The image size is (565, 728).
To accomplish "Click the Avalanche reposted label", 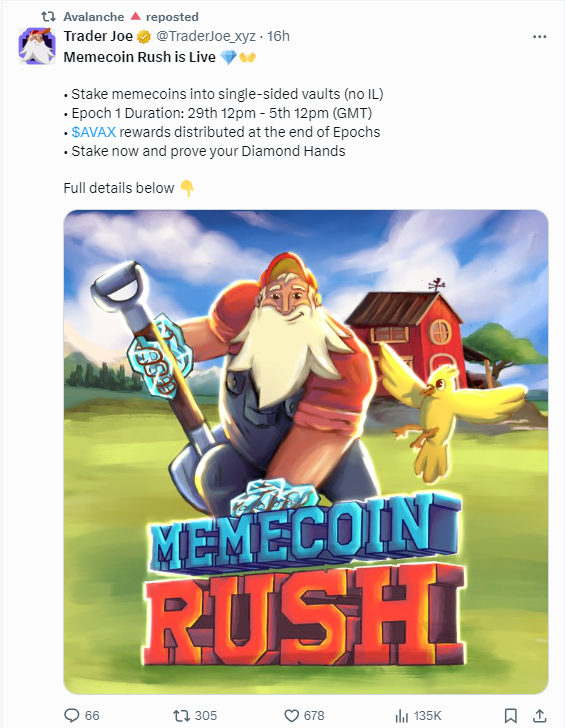I will [x=131, y=17].
